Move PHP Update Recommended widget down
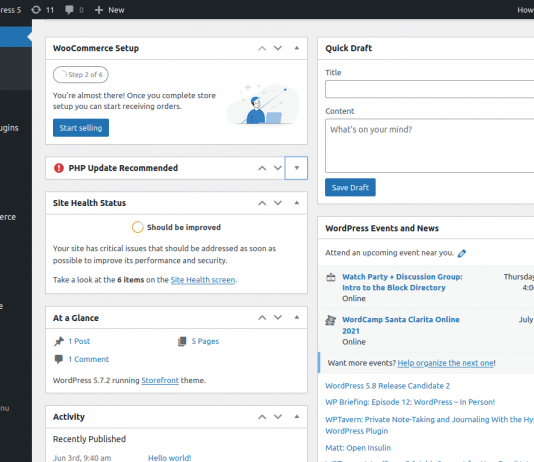534x462 pixels. pyautogui.click(x=278, y=168)
